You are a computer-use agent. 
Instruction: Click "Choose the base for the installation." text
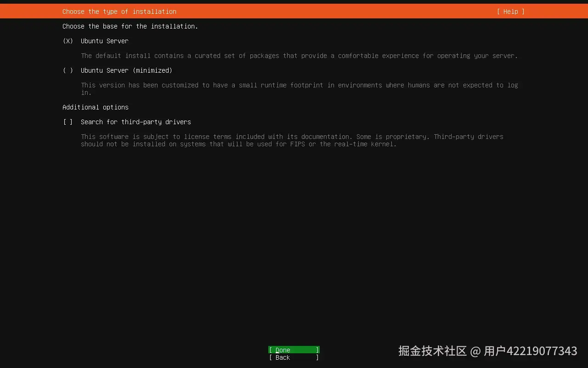(130, 26)
